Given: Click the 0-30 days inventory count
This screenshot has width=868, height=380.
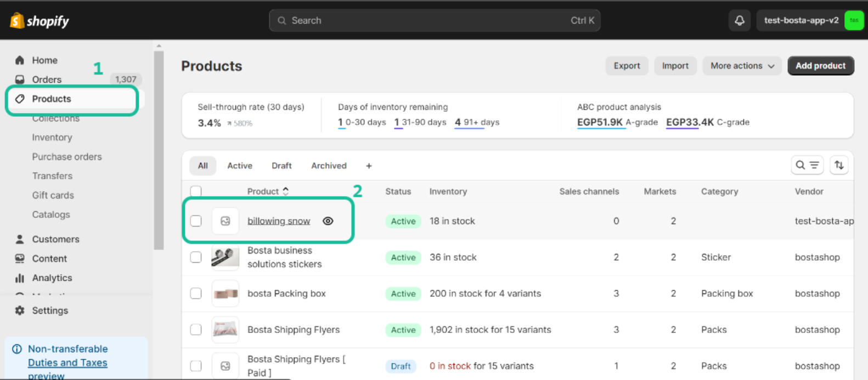Looking at the screenshot, I should point(362,122).
